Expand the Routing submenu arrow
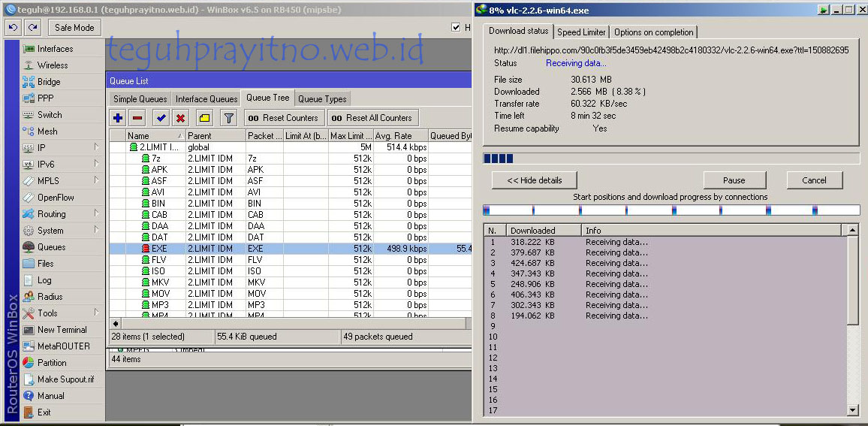868x426 pixels. 96,214
